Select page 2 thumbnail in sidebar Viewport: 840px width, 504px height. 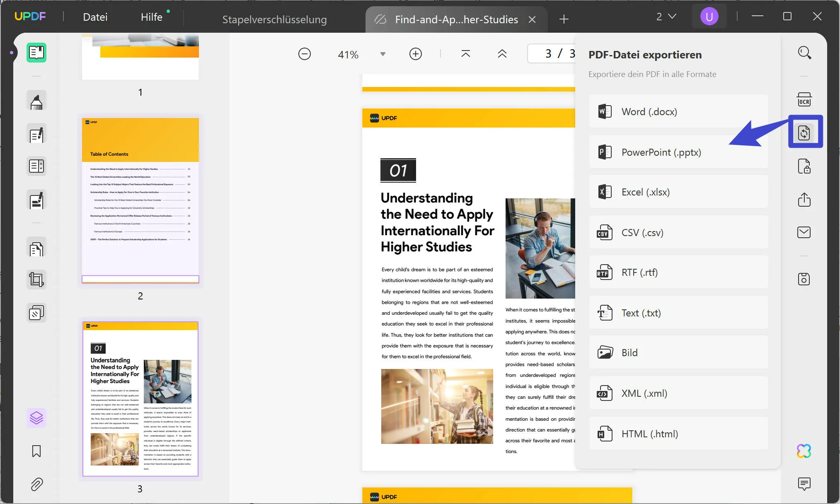pyautogui.click(x=141, y=201)
